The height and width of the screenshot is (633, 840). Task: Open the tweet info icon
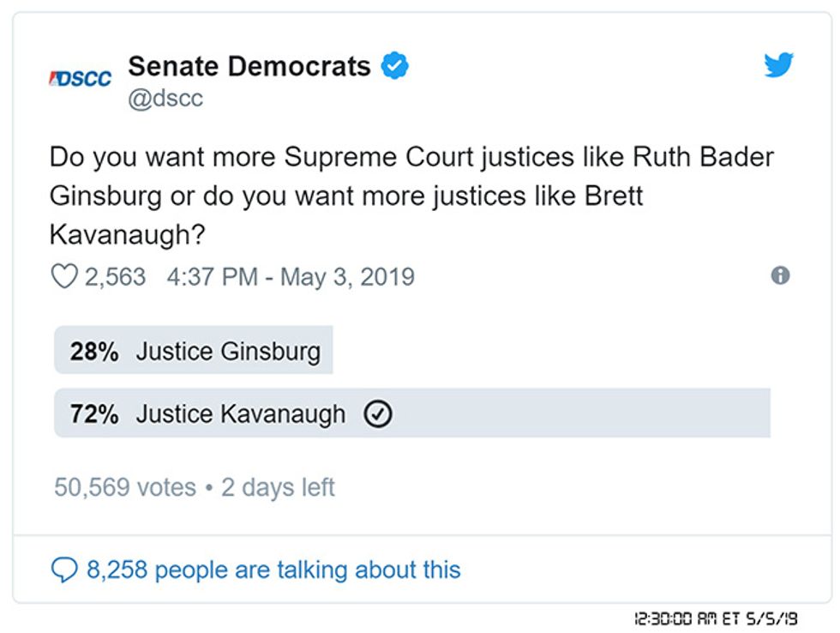pos(780,275)
